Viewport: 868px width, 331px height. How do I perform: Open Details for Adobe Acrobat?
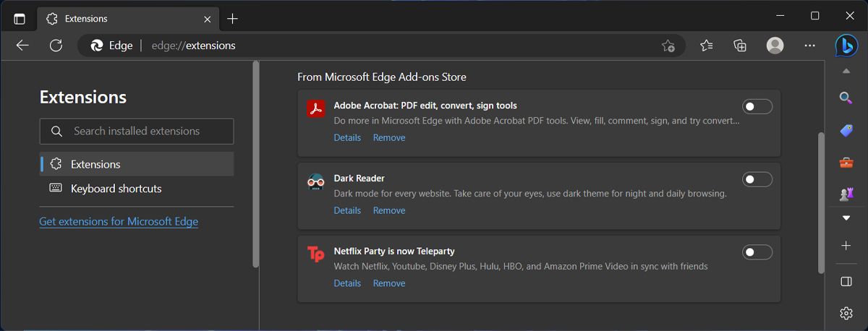click(347, 137)
